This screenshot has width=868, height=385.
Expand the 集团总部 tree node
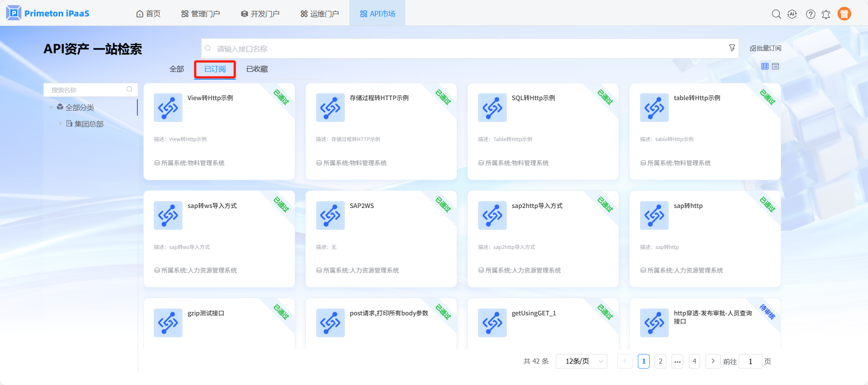point(60,123)
